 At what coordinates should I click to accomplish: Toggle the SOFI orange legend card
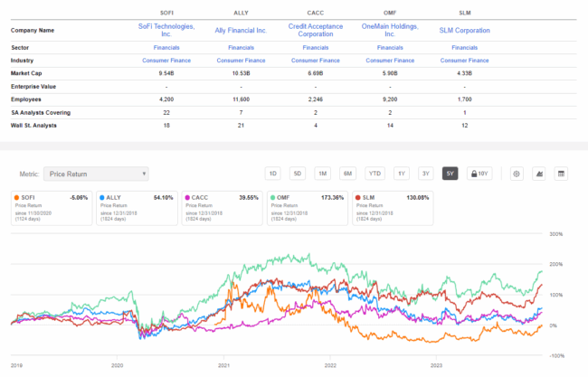click(52, 208)
